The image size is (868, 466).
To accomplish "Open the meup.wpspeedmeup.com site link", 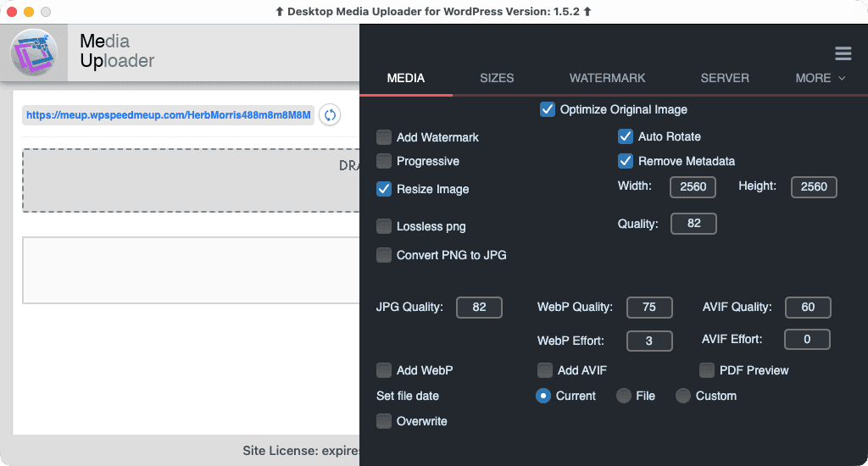I will pyautogui.click(x=169, y=115).
